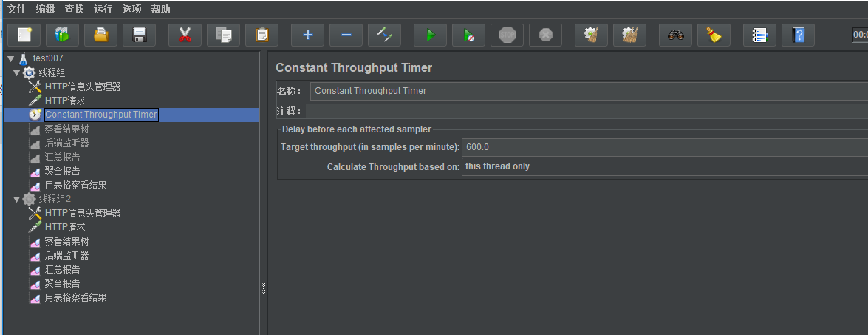Select 用表格察看结果 under 线程组
The image size is (868, 335).
76,186
